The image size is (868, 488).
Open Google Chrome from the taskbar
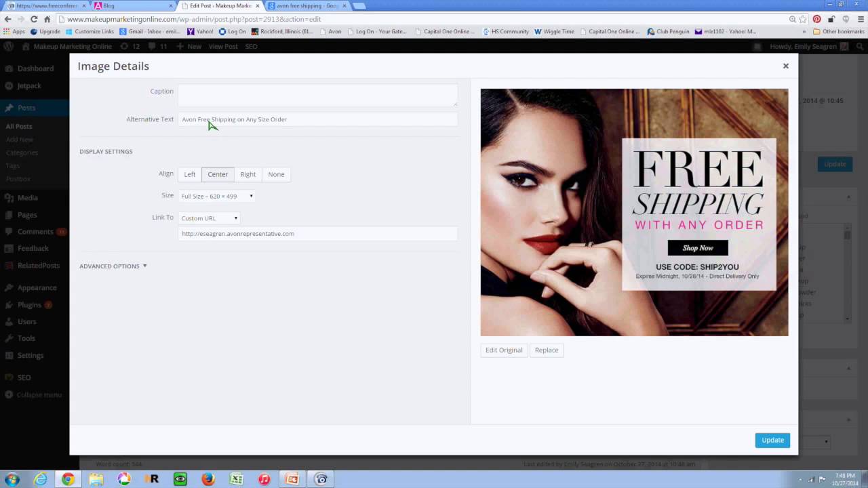pyautogui.click(x=68, y=479)
